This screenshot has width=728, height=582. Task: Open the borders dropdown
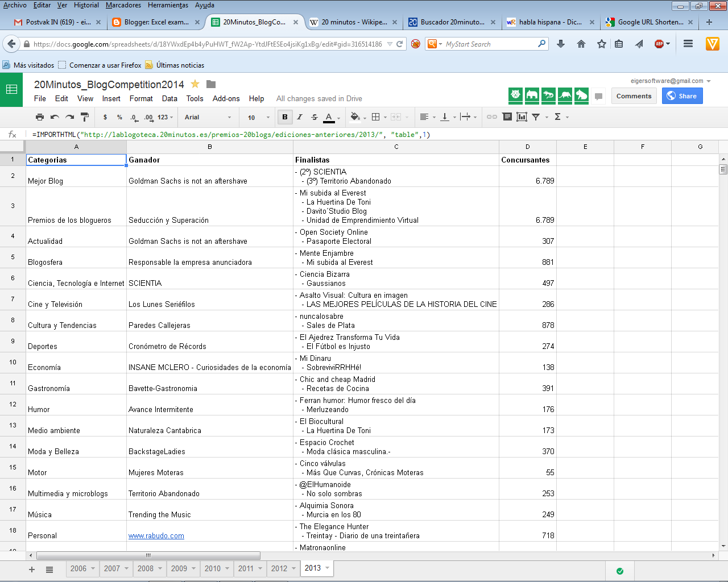(x=379, y=117)
